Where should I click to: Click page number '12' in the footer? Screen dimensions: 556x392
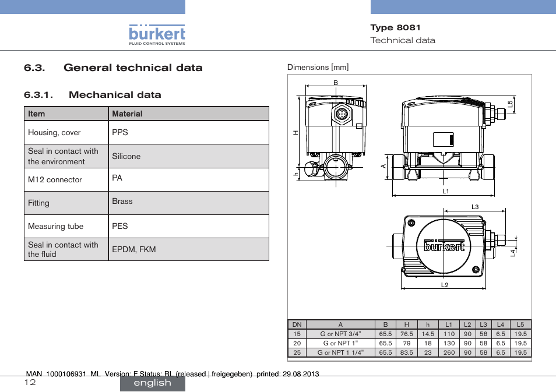click(x=30, y=382)
